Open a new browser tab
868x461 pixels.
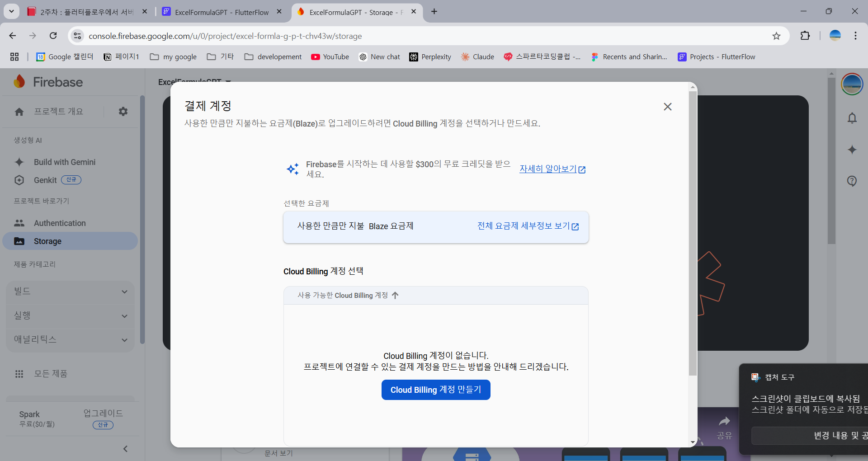tap(434, 12)
